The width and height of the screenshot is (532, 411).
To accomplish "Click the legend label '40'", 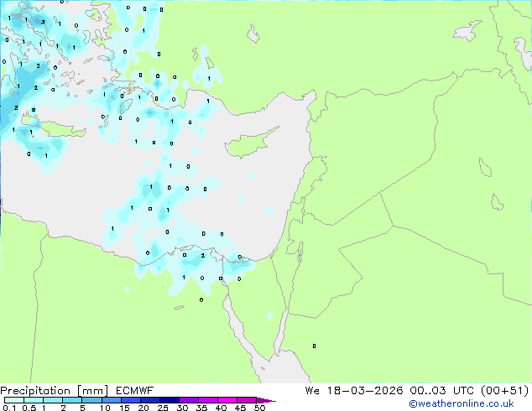I will coord(221,408).
